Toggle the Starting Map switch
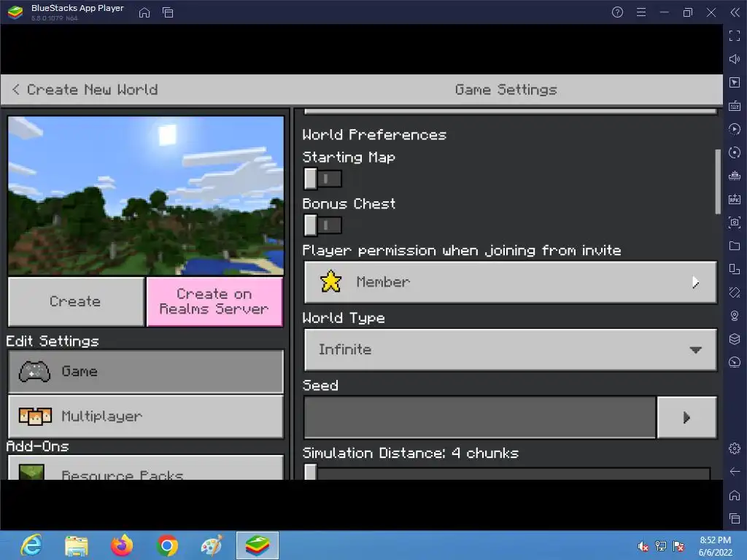 tap(322, 179)
